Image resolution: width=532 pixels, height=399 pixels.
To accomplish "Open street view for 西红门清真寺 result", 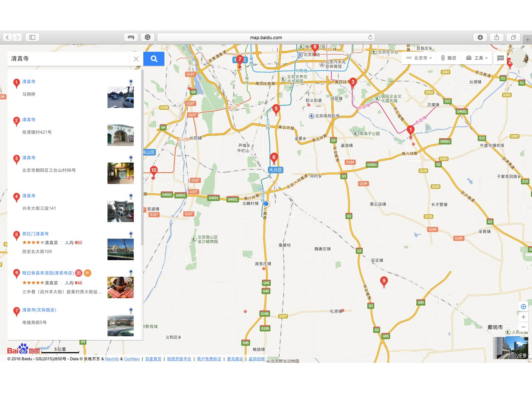I will point(131,234).
